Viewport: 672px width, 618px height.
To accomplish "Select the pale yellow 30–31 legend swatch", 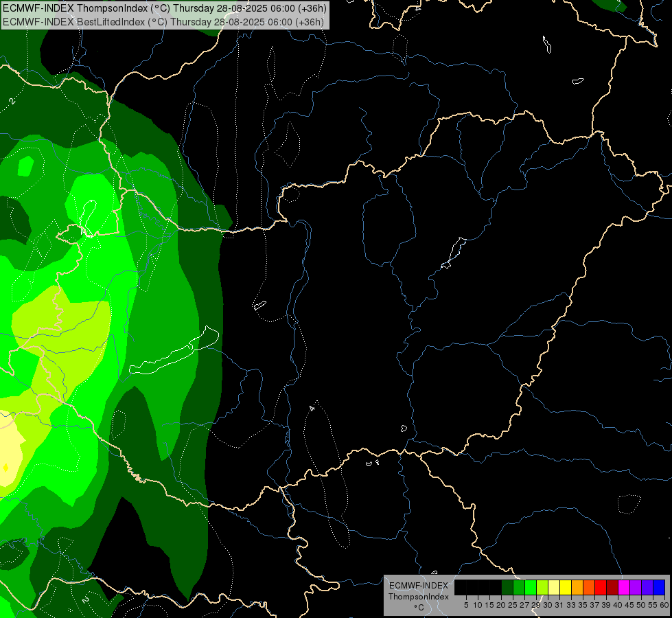I will pos(554,587).
